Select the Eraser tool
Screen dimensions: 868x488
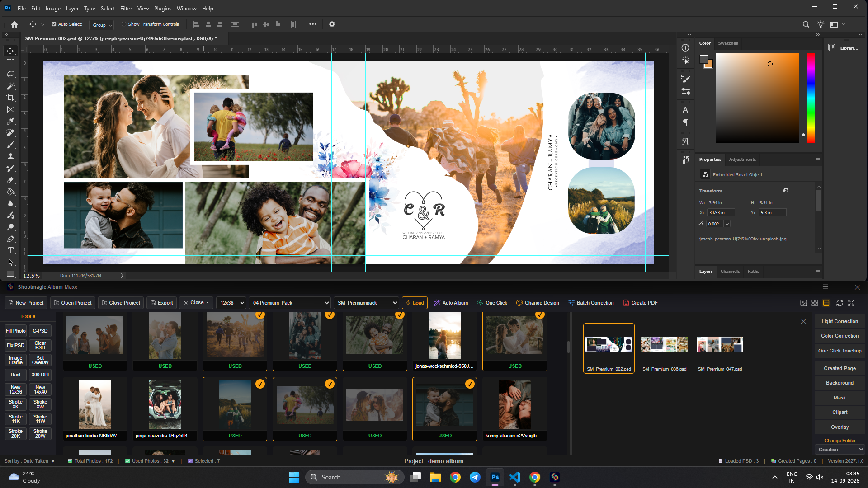[x=10, y=180]
